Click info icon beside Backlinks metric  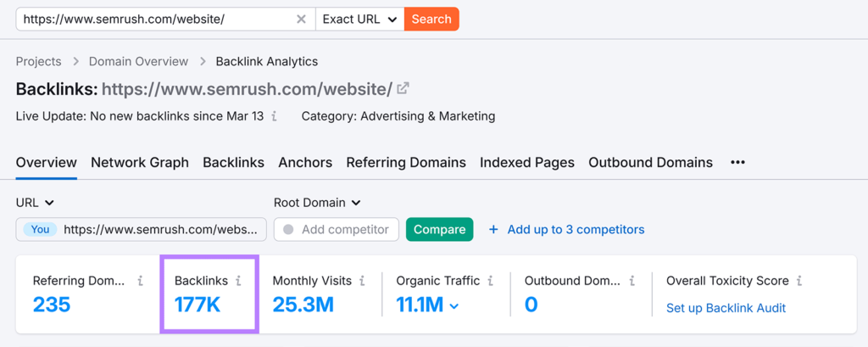238,281
